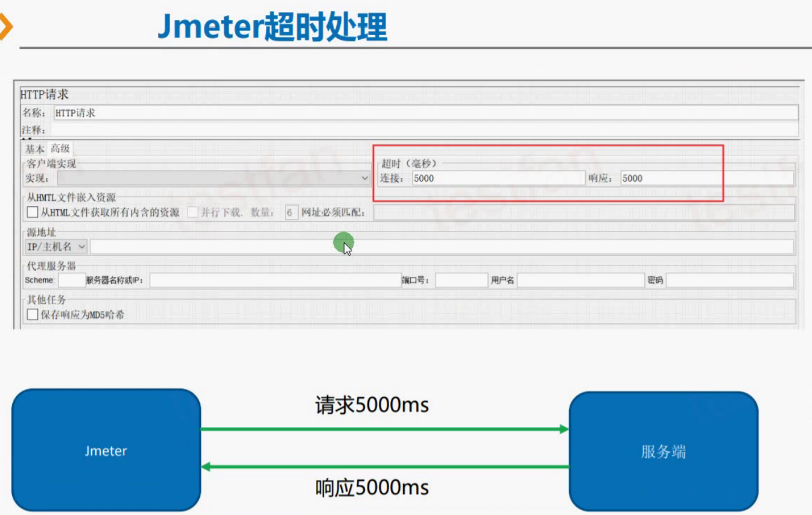Click the 数量 field showing 6
Screen dimensions: 812x515
291,212
